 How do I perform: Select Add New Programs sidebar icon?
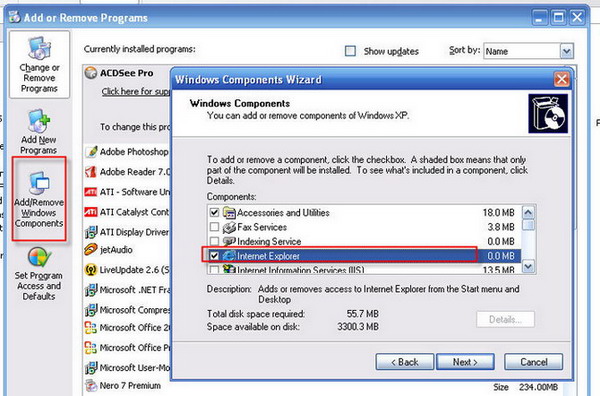(39, 121)
